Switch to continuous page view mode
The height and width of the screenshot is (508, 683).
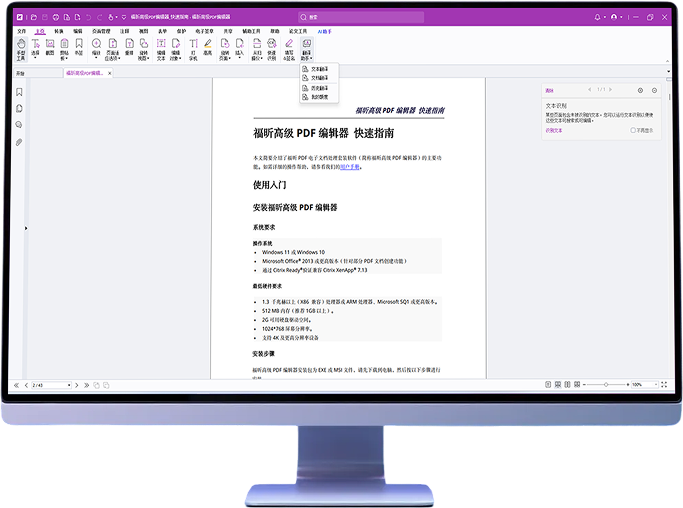click(x=558, y=385)
